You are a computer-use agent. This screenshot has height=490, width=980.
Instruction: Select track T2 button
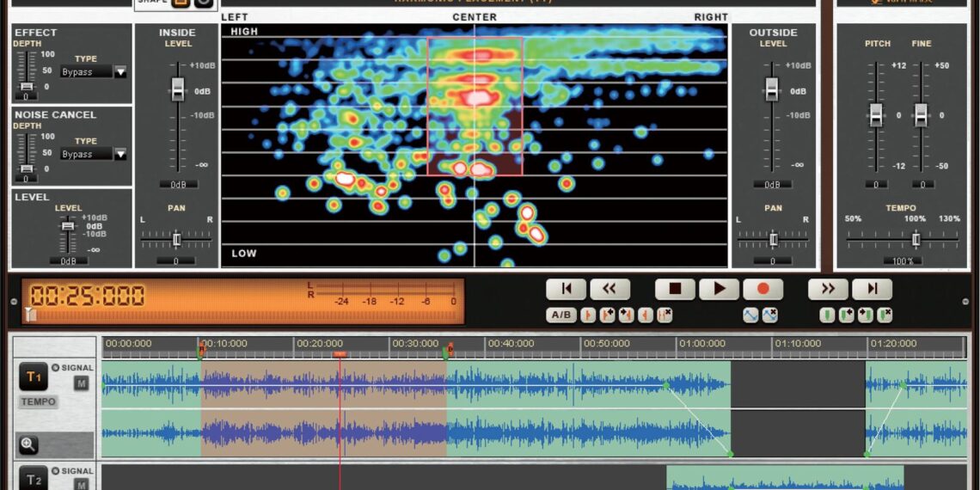(x=33, y=479)
